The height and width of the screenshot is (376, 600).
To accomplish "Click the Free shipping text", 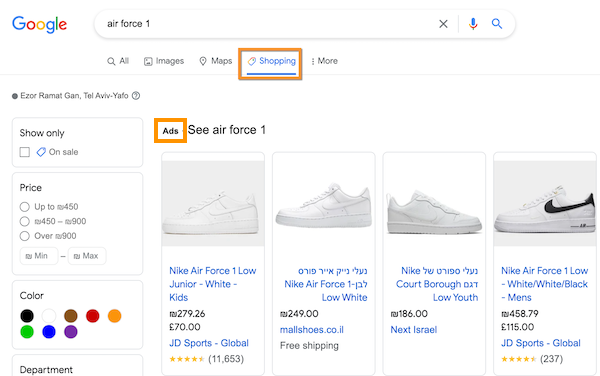I will point(309,346).
